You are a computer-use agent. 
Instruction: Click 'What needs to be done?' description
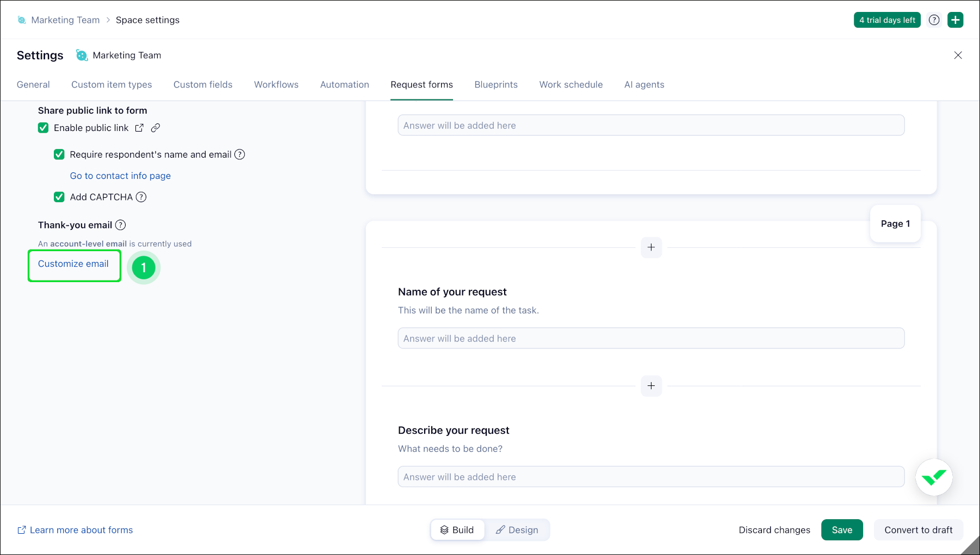(x=450, y=449)
